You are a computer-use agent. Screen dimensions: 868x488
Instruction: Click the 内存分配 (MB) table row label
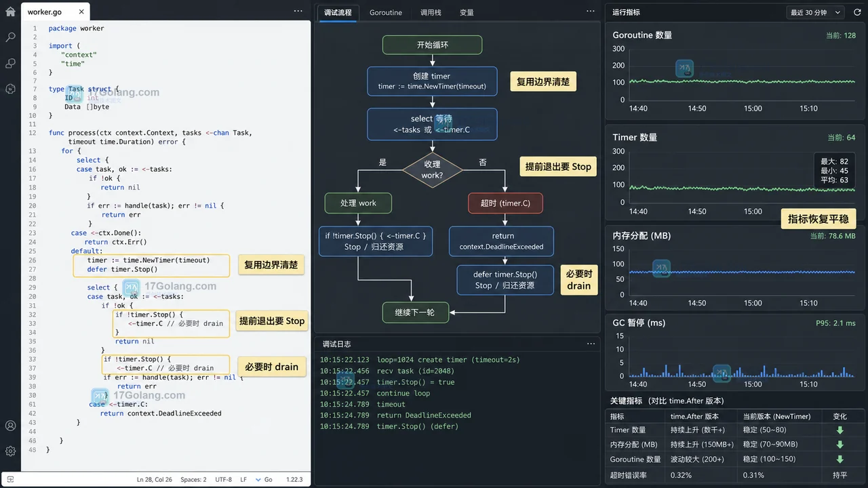[x=633, y=445]
